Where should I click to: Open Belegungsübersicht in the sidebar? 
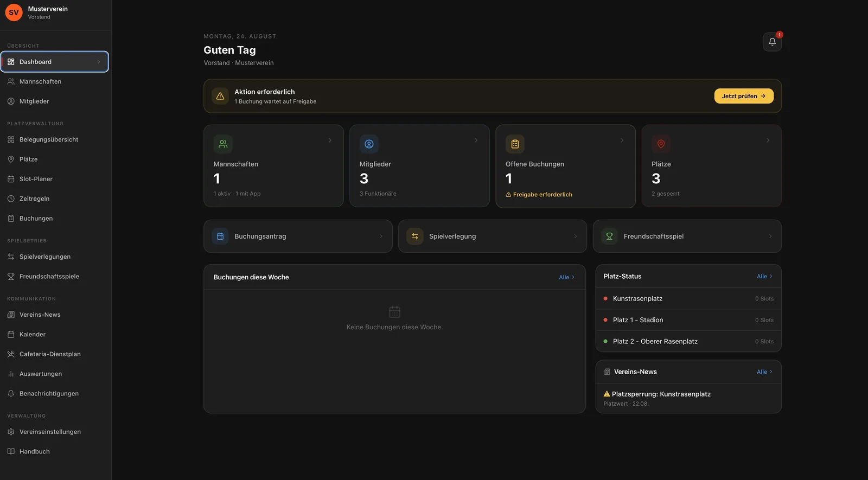tap(54, 139)
